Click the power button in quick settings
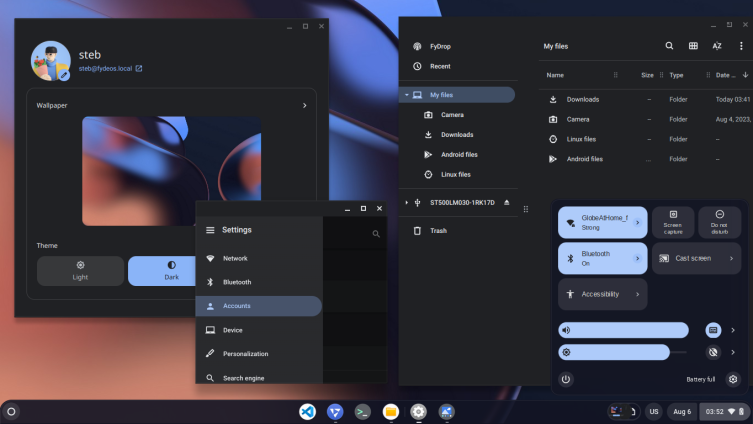 pos(566,379)
